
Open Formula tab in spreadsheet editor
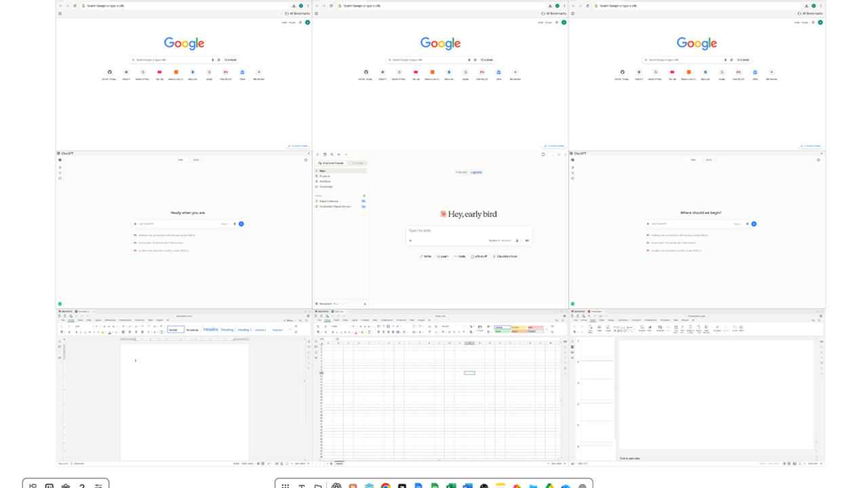(366, 320)
